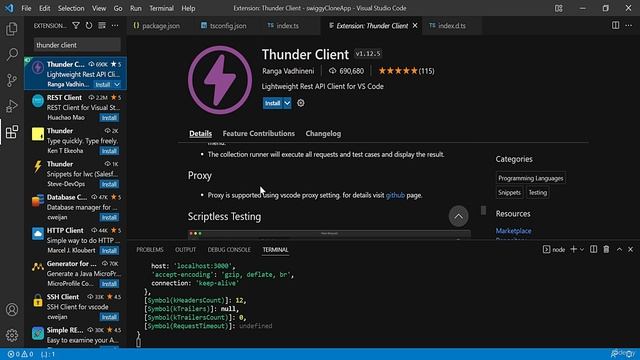
Task: Open the github link in Proxy section
Action: 395,195
